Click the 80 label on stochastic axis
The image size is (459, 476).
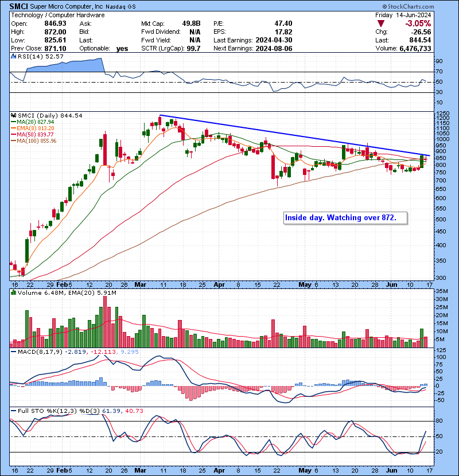439,421
